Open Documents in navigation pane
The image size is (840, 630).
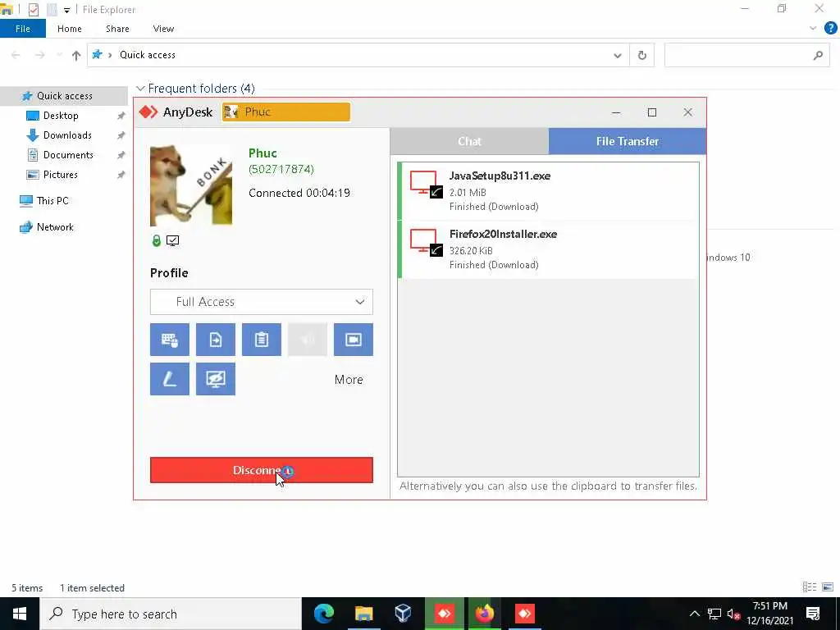click(x=68, y=155)
